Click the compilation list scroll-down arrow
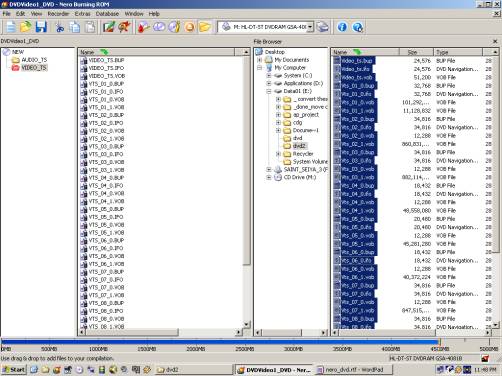This screenshot has height=376, width=502. [246, 325]
